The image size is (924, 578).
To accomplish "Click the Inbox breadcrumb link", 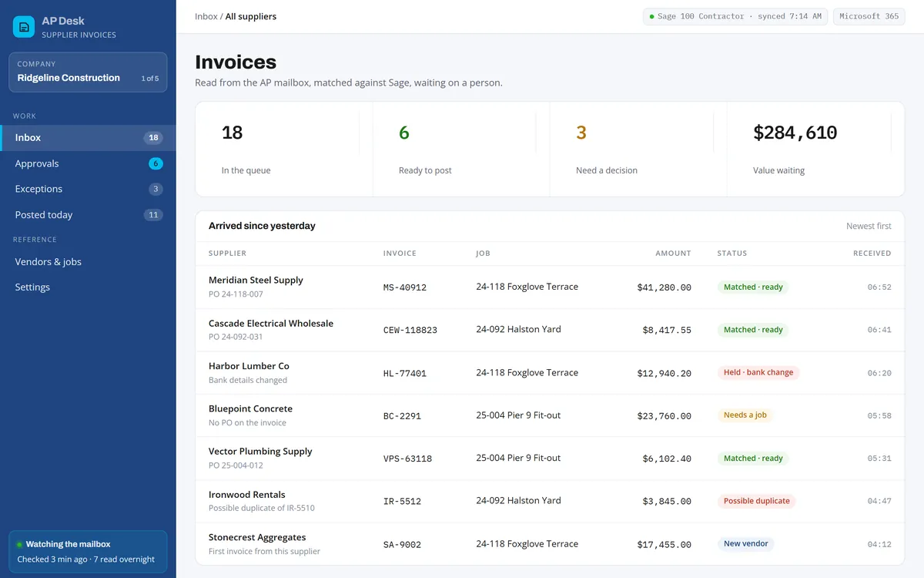I will coord(206,16).
